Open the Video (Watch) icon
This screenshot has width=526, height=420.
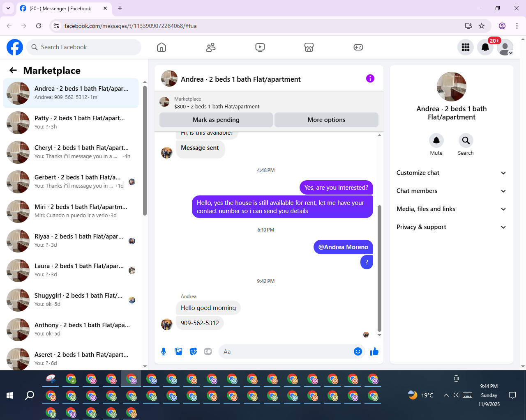260,47
